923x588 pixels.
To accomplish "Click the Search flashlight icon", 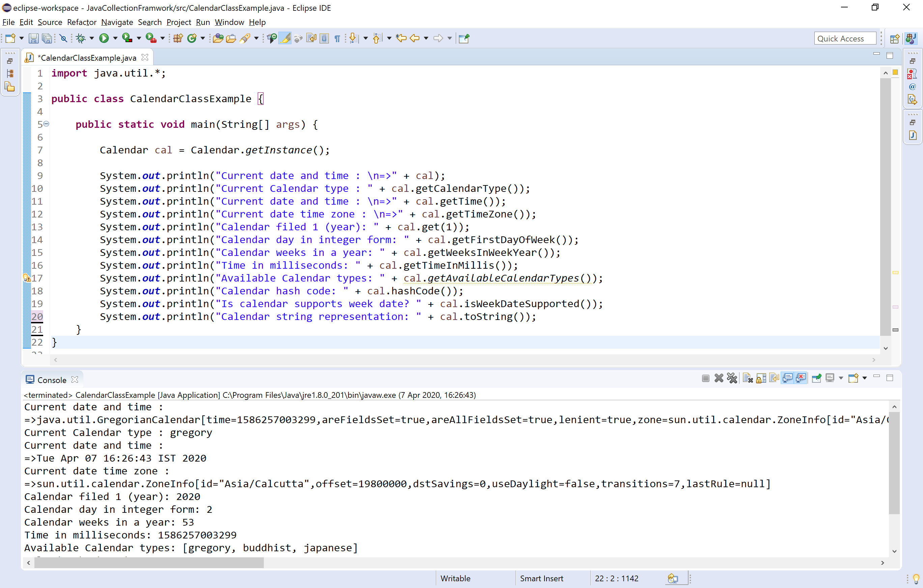I will pyautogui.click(x=245, y=38).
